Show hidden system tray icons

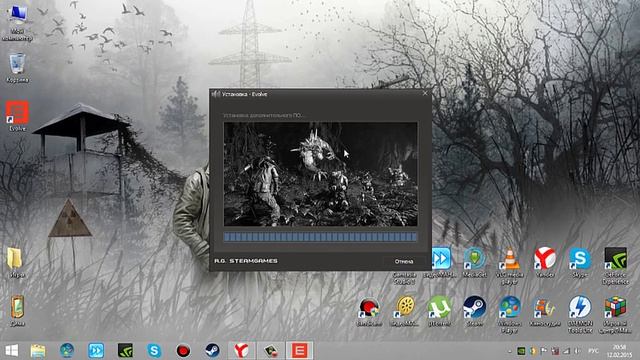[x=510, y=351]
